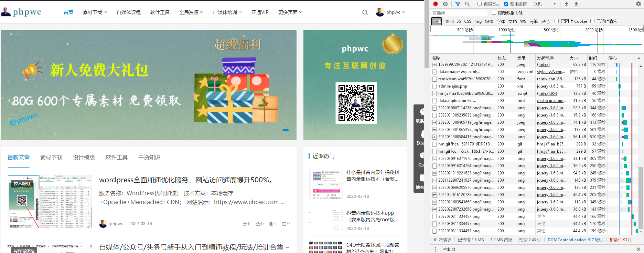Click the phpwc site logo
The image size is (644, 253).
(x=21, y=12)
